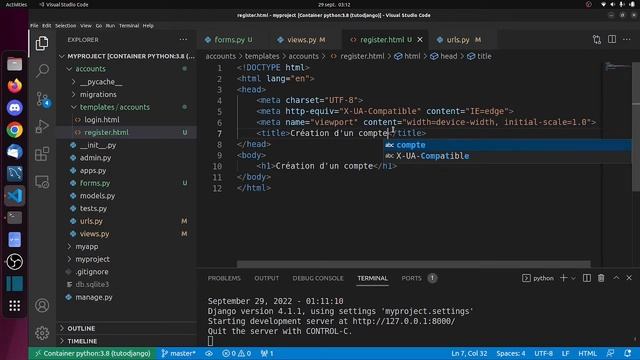Go to line via Ln 7, Col 32
This screenshot has height=360, width=640.
click(469, 353)
